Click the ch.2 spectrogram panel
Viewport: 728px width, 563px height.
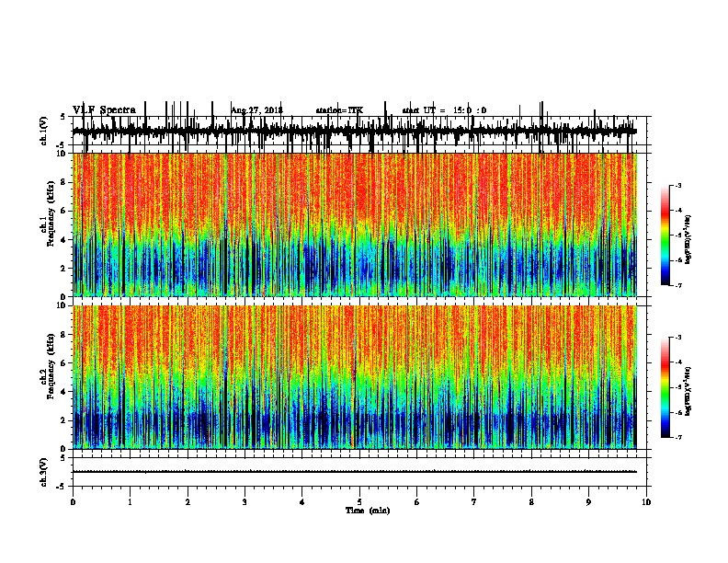pyautogui.click(x=355, y=377)
